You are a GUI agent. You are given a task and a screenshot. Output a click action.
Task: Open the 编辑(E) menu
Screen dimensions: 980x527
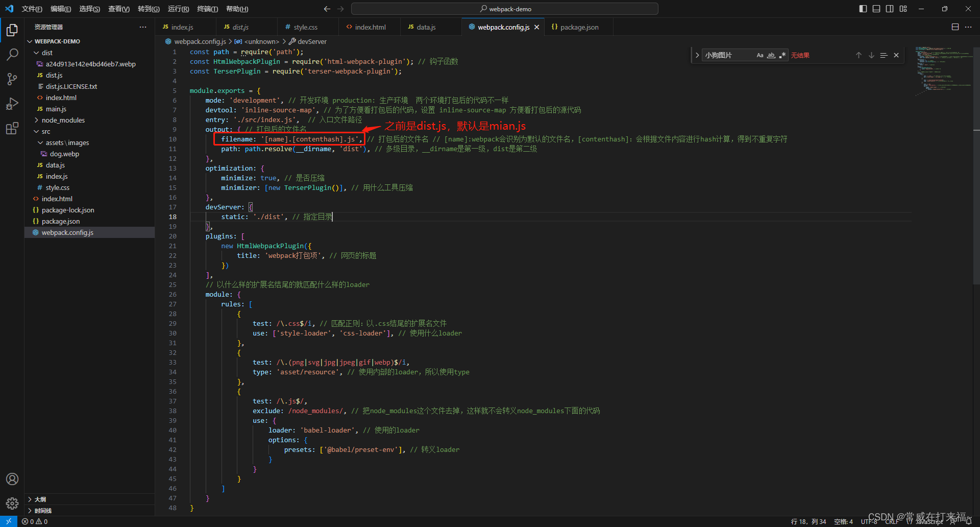61,9
